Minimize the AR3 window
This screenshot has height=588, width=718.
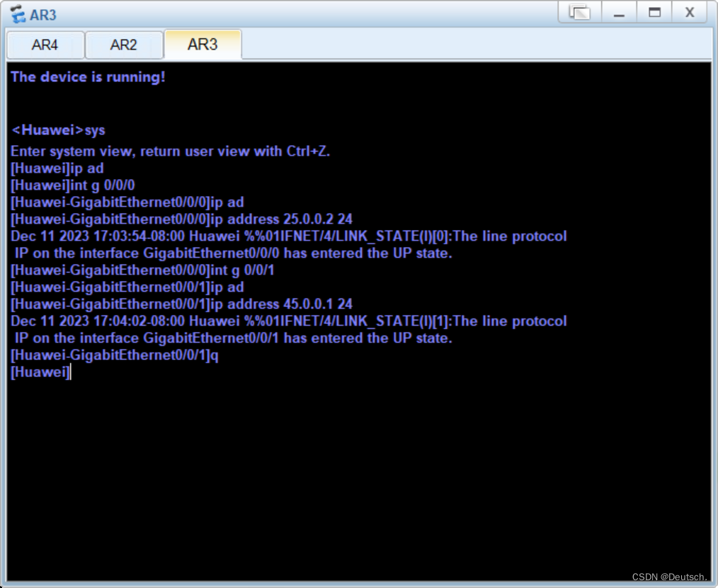[619, 12]
